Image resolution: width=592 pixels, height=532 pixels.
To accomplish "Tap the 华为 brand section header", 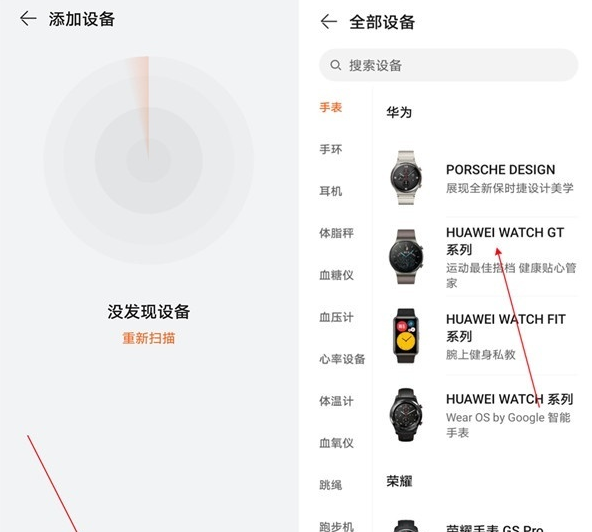I will (399, 112).
